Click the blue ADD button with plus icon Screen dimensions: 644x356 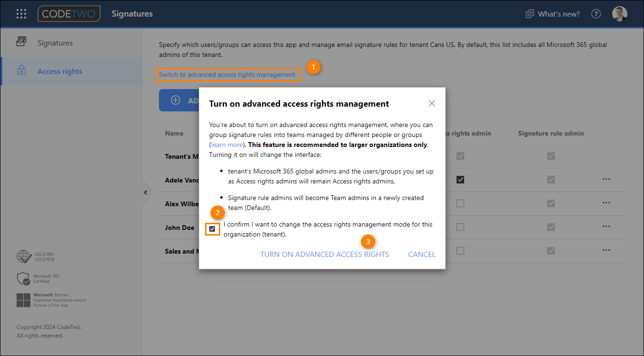tap(179, 100)
